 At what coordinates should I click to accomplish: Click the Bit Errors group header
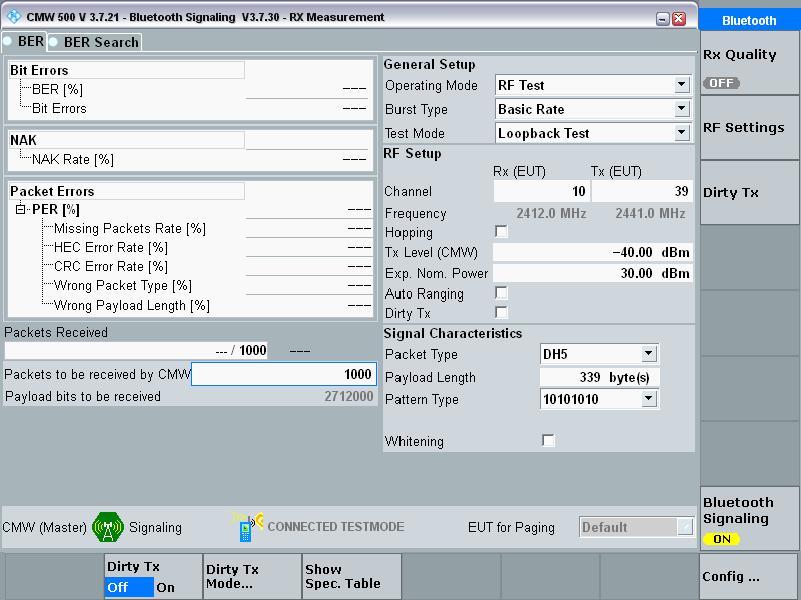127,70
